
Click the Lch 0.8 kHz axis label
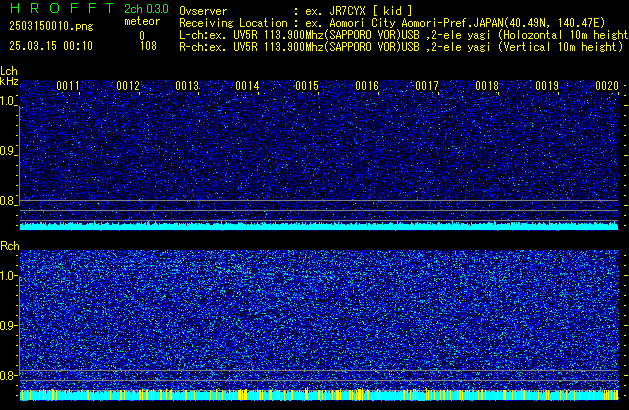click(x=7, y=201)
